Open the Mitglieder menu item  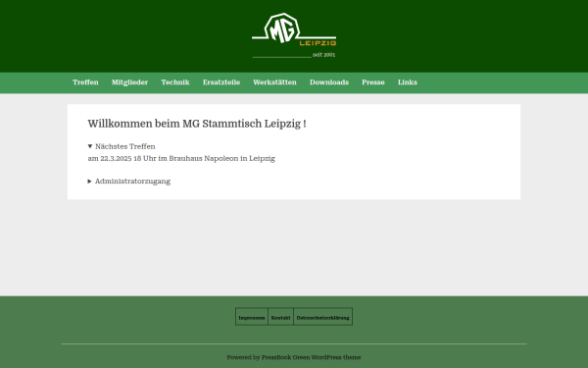129,82
